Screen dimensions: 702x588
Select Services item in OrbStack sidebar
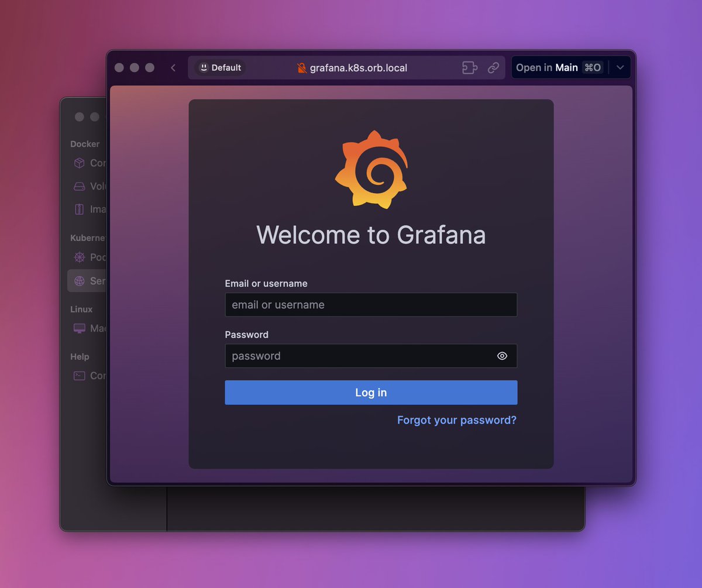tap(87, 281)
